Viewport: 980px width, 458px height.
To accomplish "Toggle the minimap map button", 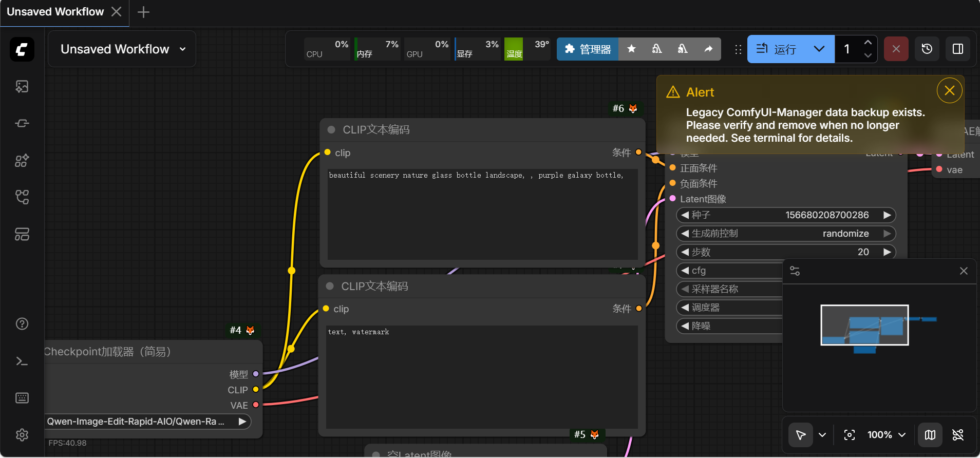I will click(x=930, y=435).
